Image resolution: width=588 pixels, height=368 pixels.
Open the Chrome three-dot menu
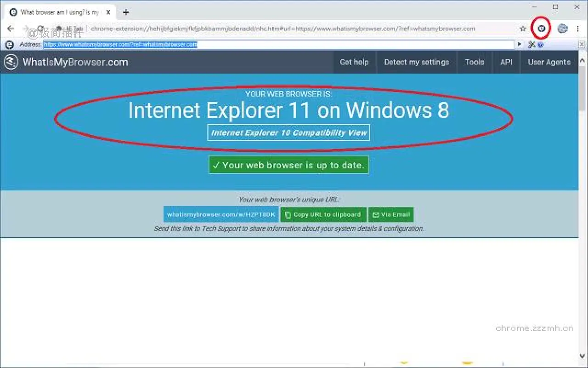(577, 28)
